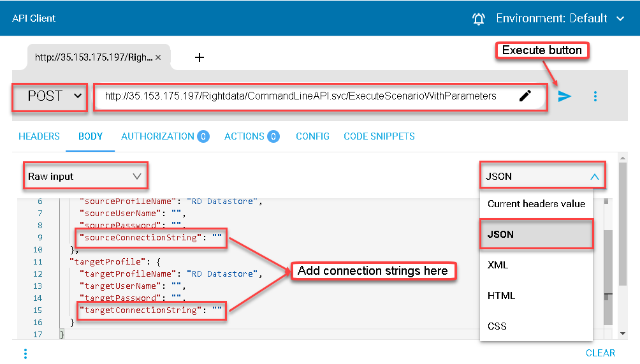Open the POST method dropdown
This screenshot has height=364, width=640.
(x=50, y=97)
